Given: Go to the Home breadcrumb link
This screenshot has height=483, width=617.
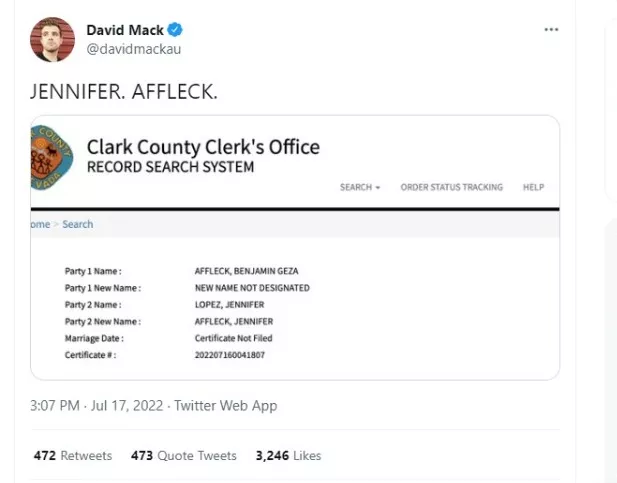Looking at the screenshot, I should (x=41, y=224).
